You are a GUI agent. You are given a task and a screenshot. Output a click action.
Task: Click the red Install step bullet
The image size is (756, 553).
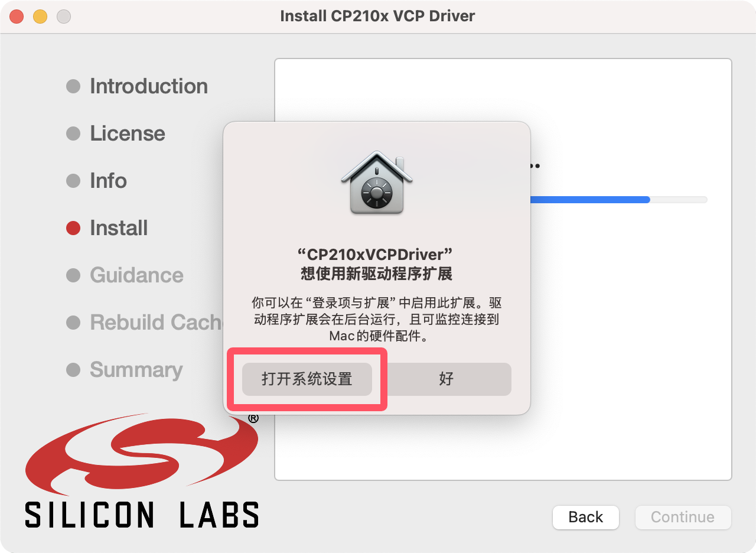tap(73, 228)
